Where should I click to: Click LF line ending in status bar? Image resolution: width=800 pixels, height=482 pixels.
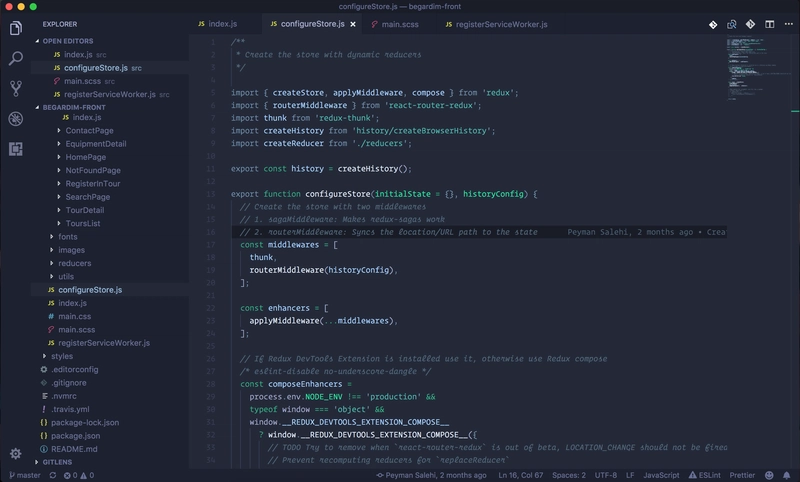point(630,475)
